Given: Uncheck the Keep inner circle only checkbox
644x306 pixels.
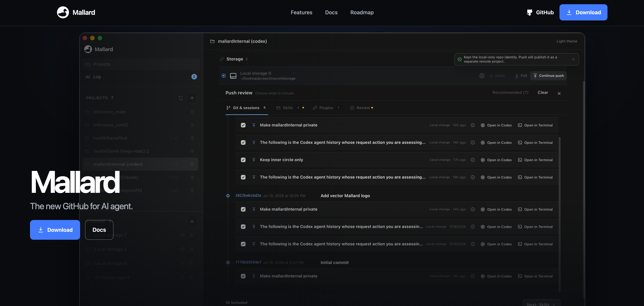Looking at the screenshot, I should (243, 160).
